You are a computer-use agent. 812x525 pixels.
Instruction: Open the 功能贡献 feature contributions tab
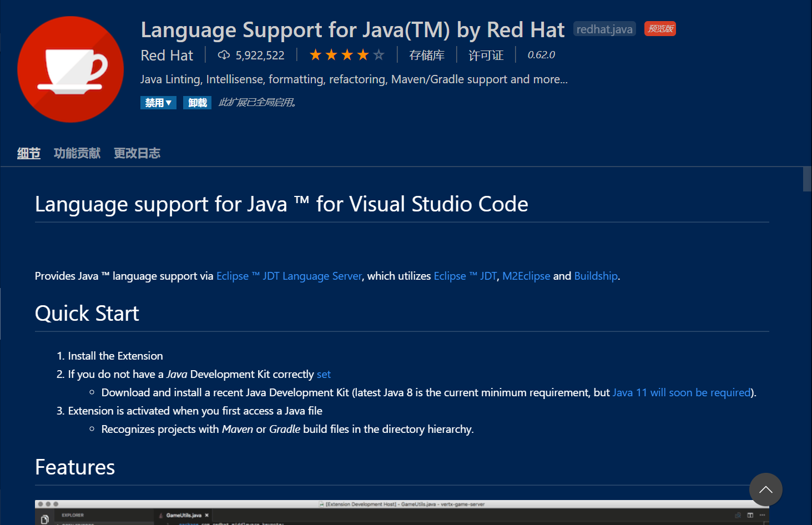pyautogui.click(x=77, y=153)
